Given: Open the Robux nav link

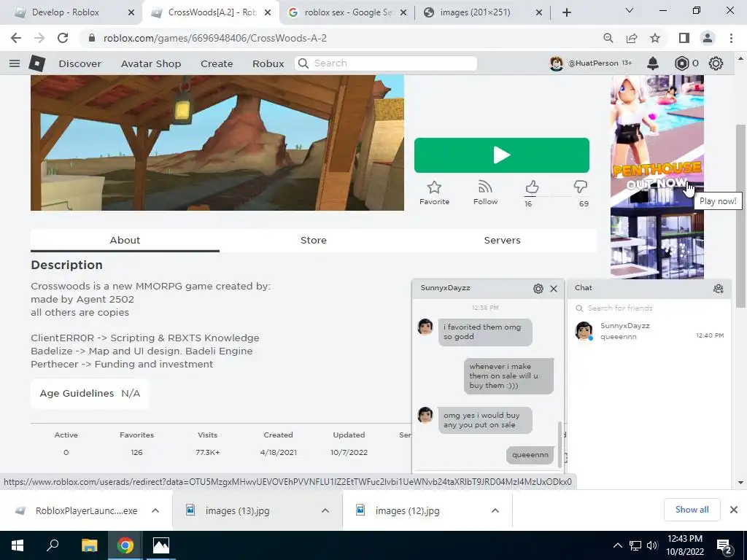Looking at the screenshot, I should pos(268,63).
